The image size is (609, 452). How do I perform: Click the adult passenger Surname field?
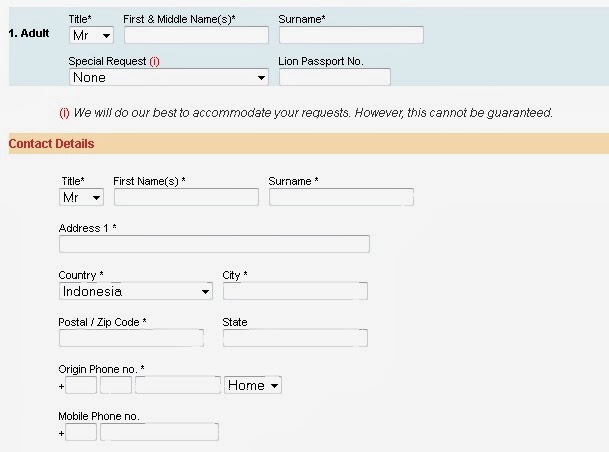tap(351, 35)
